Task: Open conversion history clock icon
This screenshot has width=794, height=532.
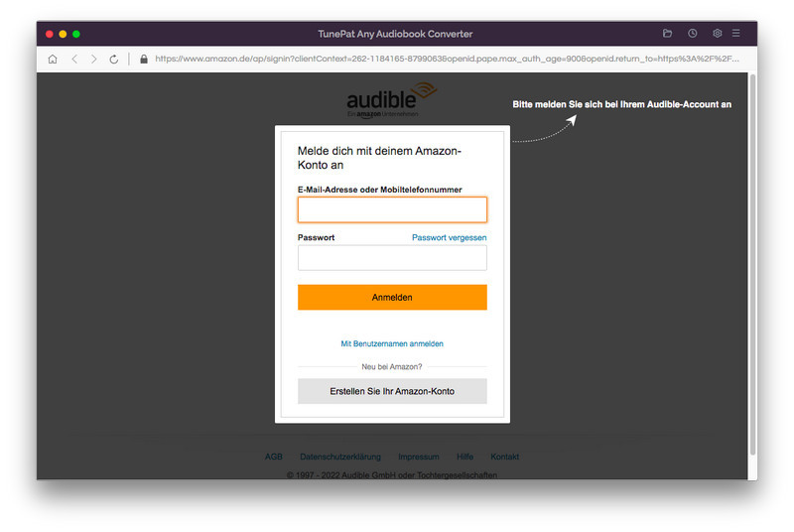Action: [692, 34]
